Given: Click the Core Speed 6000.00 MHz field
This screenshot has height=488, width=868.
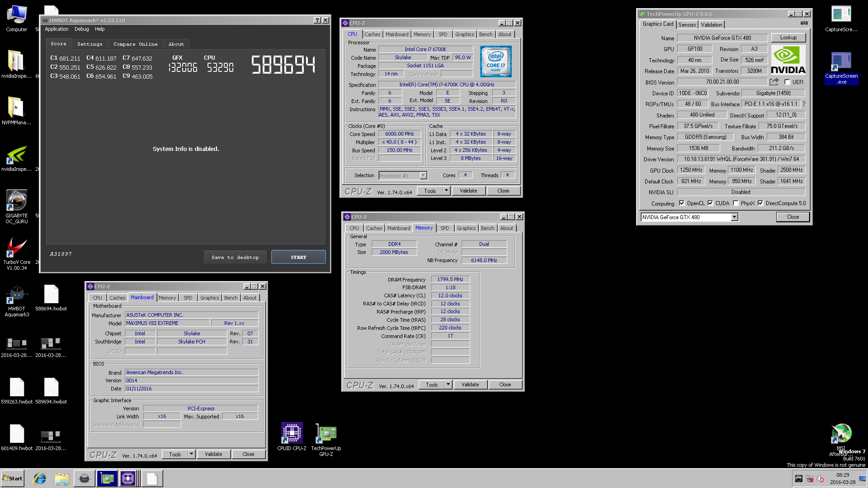Looking at the screenshot, I should [400, 134].
